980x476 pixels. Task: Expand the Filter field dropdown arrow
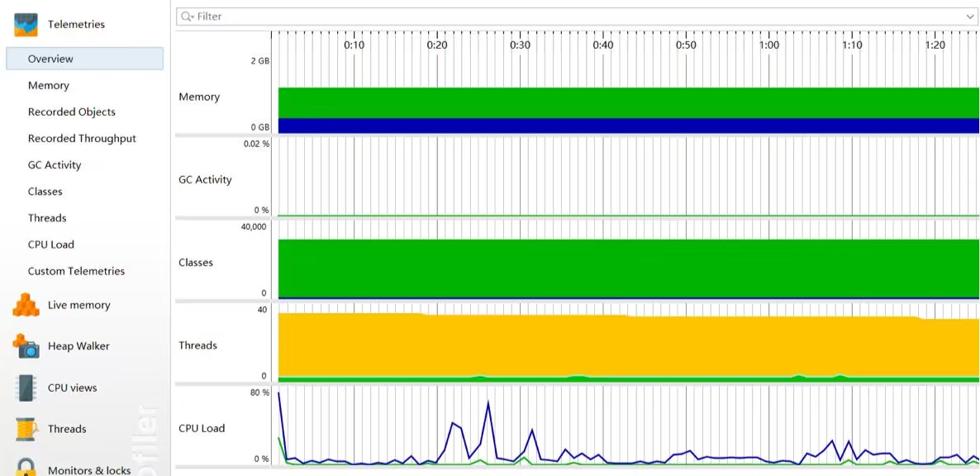tap(968, 17)
